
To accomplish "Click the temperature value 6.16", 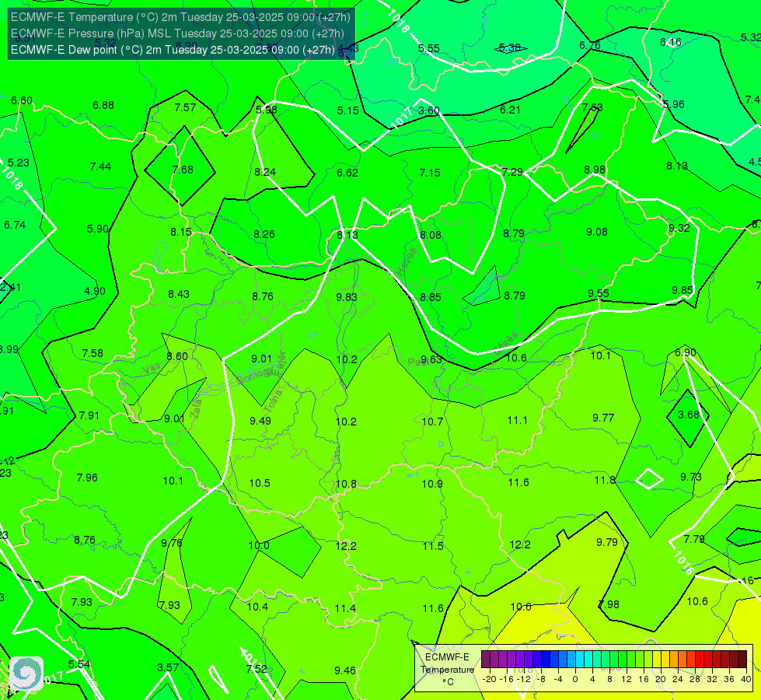I will click(x=671, y=43).
